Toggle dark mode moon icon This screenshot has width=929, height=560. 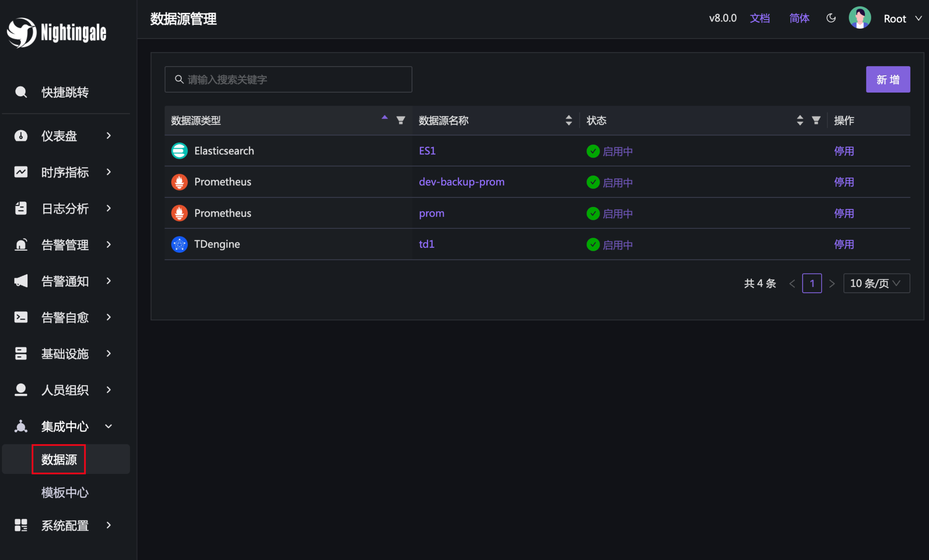pos(831,18)
